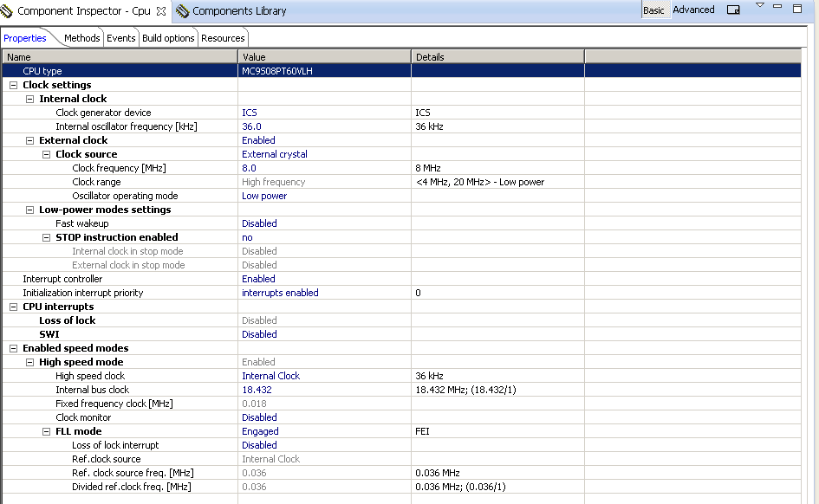The image size is (819, 504).
Task: Collapse the Enabled speed modes group
Action: click(12, 348)
